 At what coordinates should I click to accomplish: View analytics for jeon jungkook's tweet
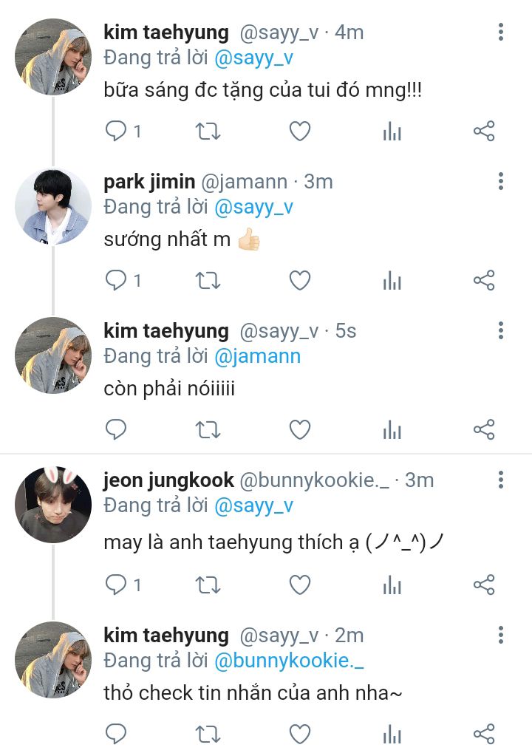pyautogui.click(x=392, y=585)
